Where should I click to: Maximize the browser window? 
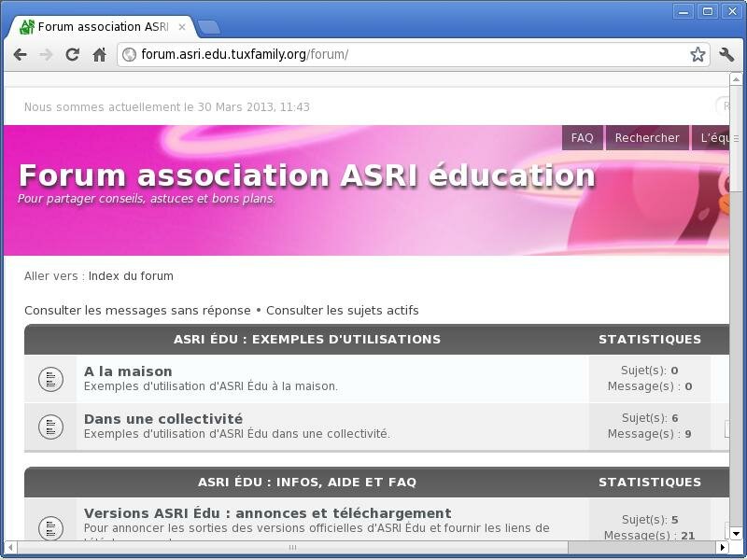pyautogui.click(x=708, y=11)
